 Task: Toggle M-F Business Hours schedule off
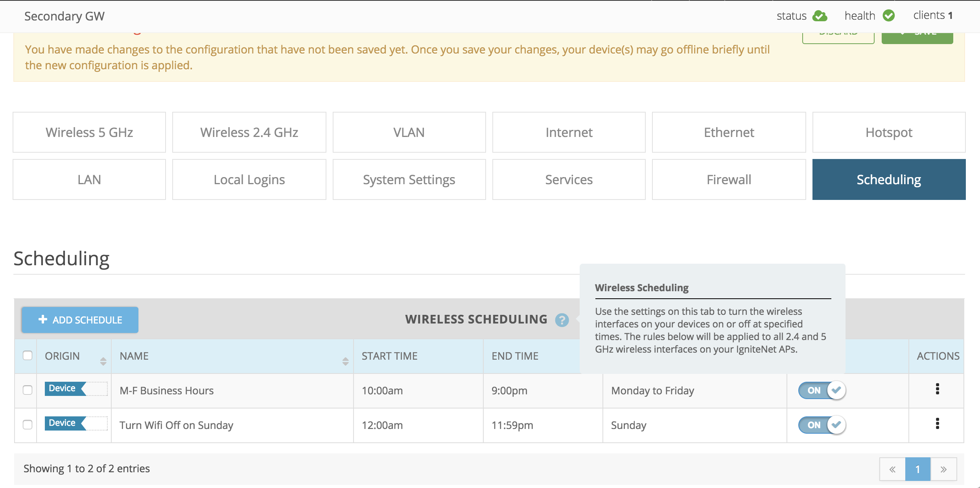822,390
